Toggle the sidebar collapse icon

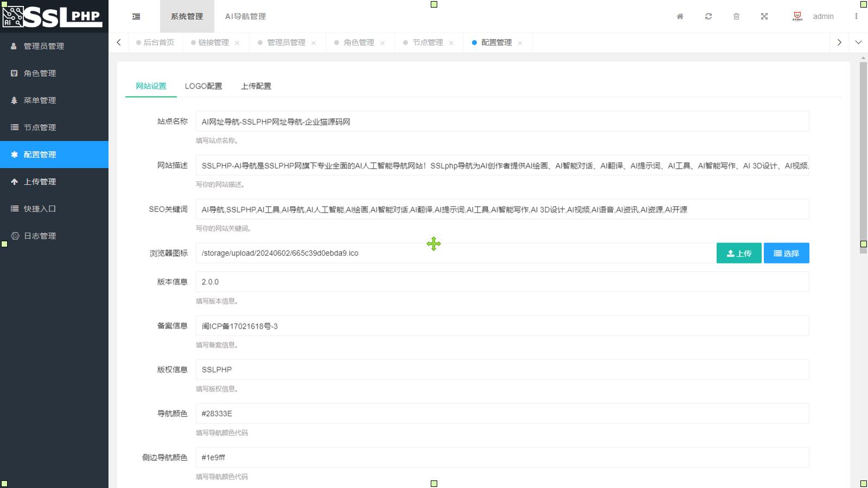[x=136, y=16]
